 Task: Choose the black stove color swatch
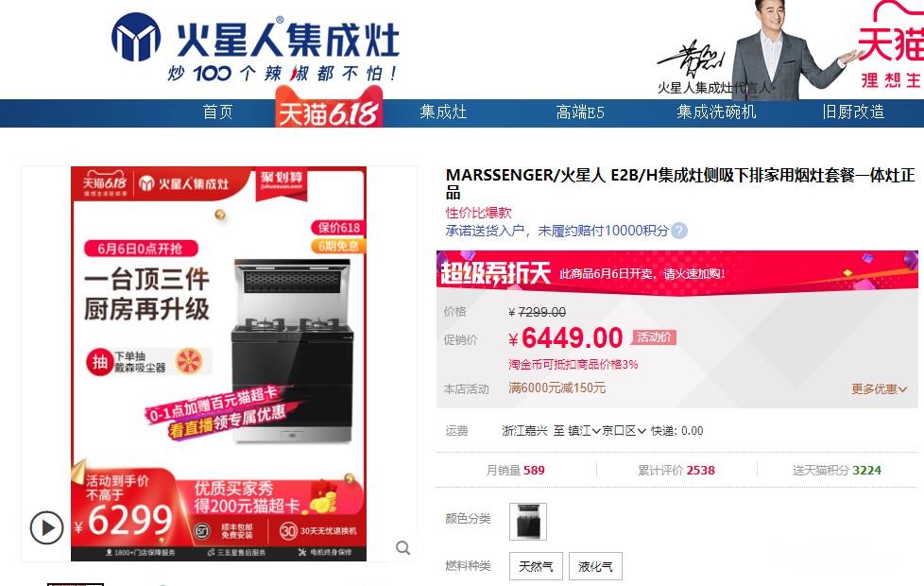(x=528, y=521)
